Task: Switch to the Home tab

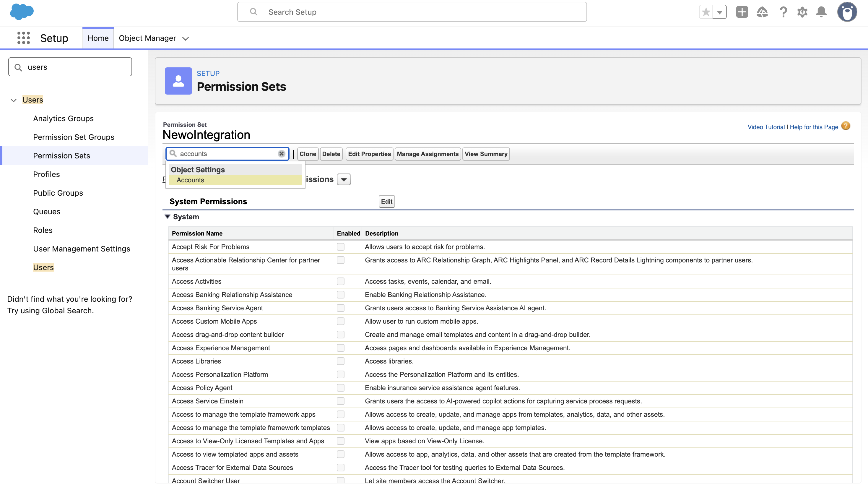Action: tap(98, 38)
